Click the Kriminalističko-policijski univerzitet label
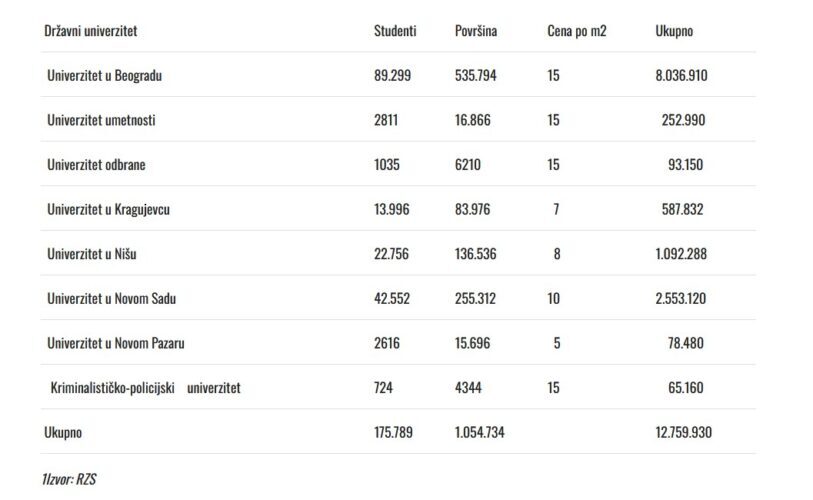 [145, 388]
